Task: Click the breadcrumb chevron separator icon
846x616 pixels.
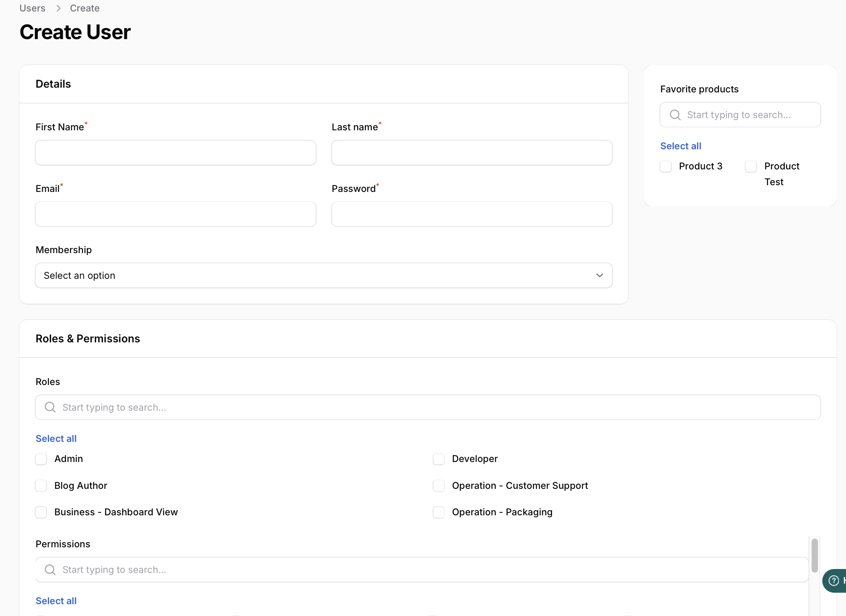Action: pyautogui.click(x=58, y=8)
